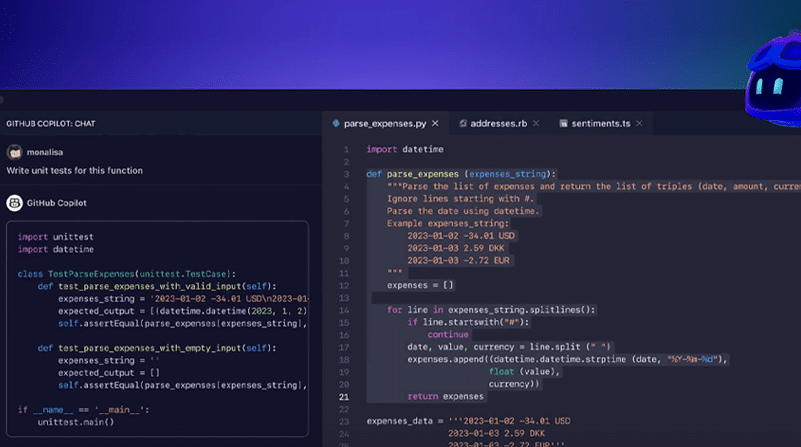Close the sentiments.ts tab
The image size is (801, 447).
[x=639, y=124]
